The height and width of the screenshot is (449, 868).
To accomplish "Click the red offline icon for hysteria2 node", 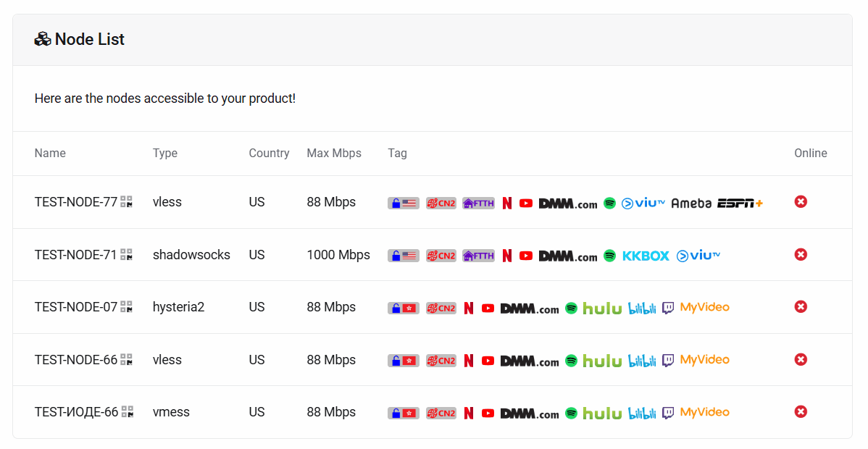I will tap(801, 307).
